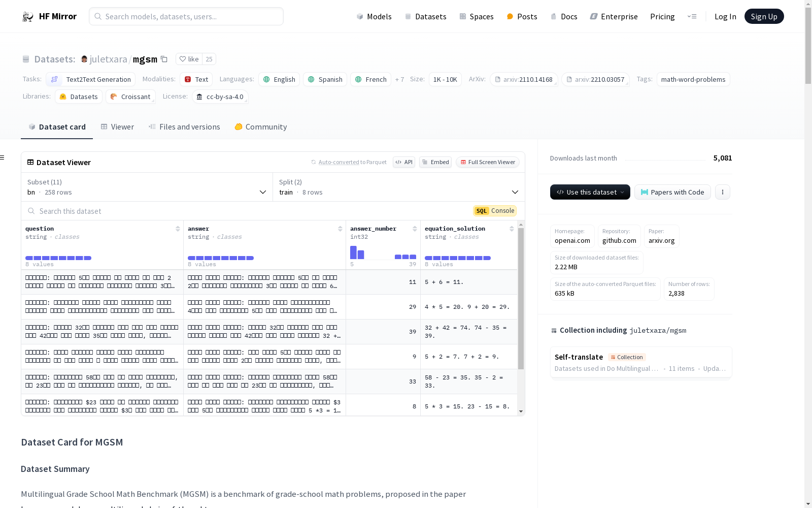The image size is (812, 508).
Task: Open the Full Screen Viewer
Action: coord(487,162)
